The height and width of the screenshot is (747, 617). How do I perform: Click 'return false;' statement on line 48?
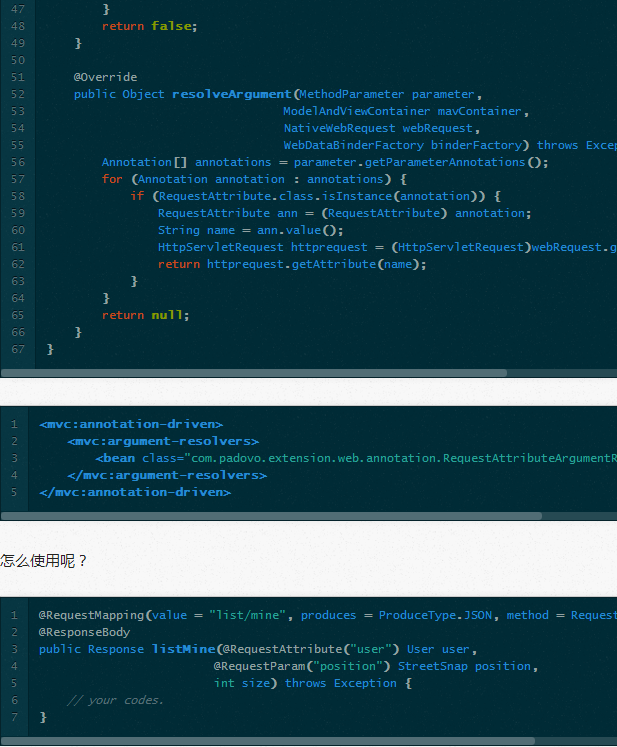point(150,26)
